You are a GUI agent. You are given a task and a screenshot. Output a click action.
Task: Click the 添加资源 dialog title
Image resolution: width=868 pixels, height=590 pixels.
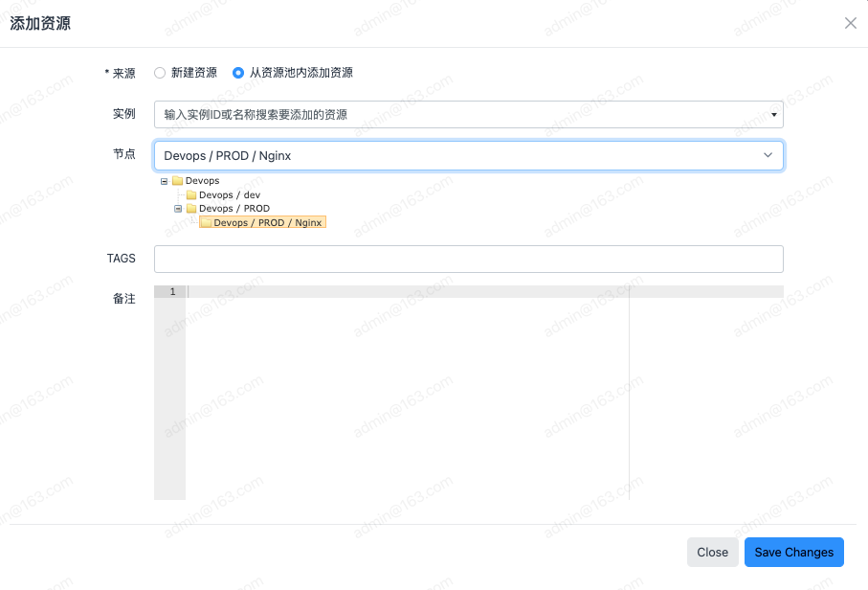40,23
